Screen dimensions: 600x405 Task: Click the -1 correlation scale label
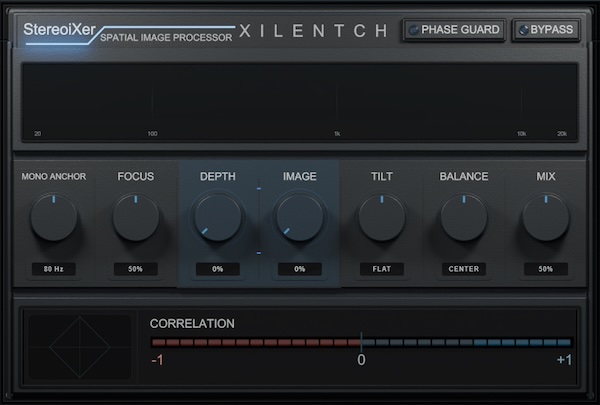coord(157,360)
